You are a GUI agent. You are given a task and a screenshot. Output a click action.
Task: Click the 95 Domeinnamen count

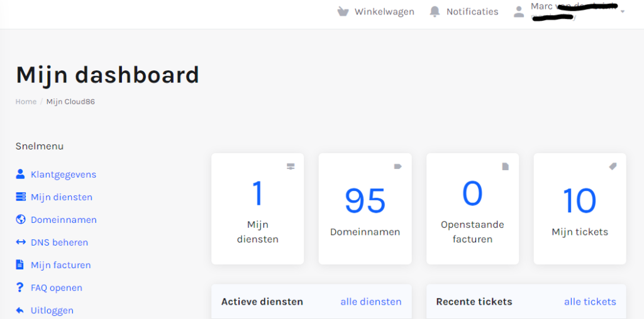365,201
